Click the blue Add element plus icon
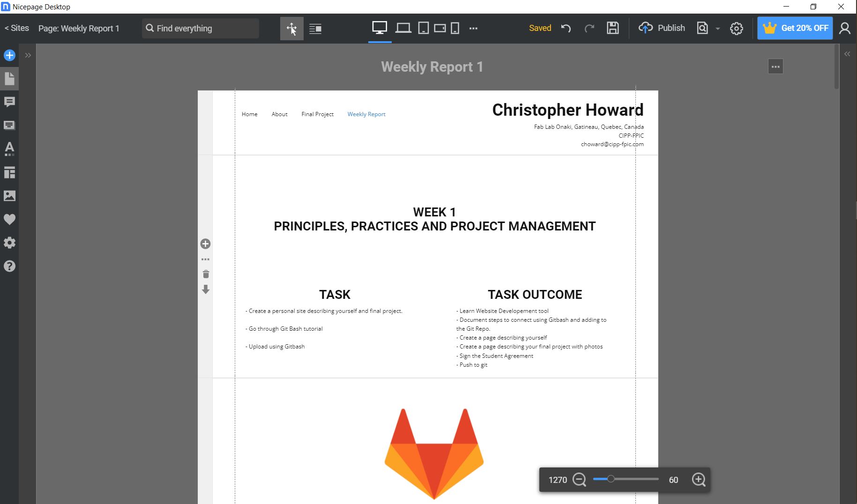 pyautogui.click(x=9, y=55)
